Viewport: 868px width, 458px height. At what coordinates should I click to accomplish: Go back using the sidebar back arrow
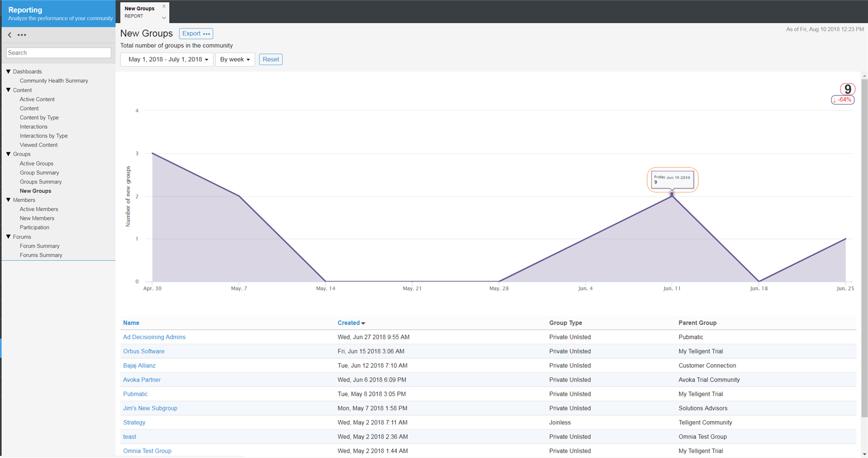[10, 35]
